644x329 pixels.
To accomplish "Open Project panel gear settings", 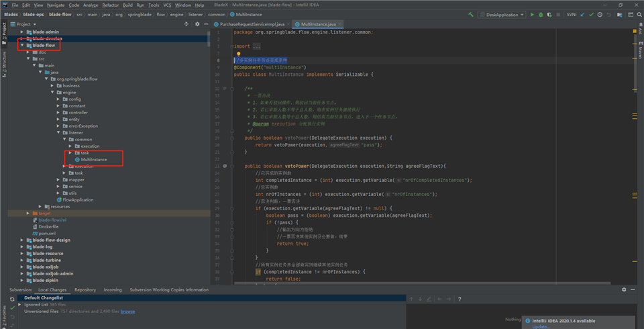I will (197, 24).
